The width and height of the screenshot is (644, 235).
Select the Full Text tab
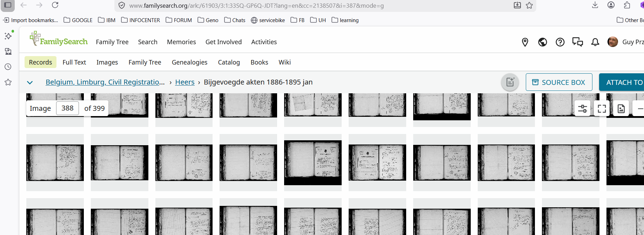(74, 62)
